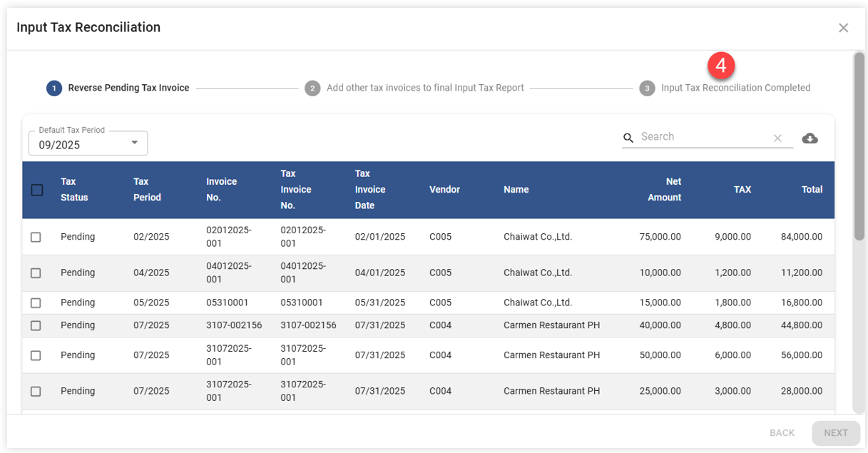Click the vertical scrollbar thumb
Screen dimensions: 868x453
(859, 146)
